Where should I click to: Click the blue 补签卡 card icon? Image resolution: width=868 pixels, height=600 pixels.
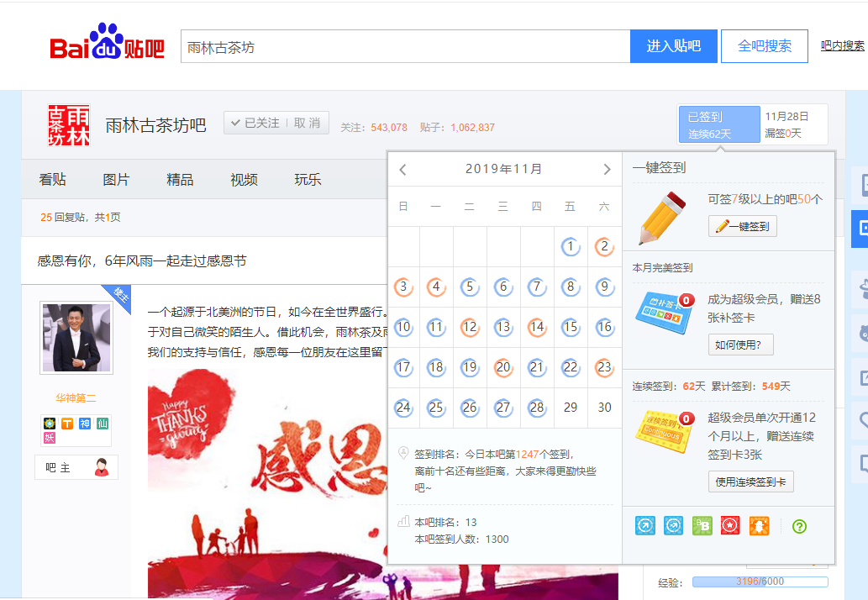point(665,312)
